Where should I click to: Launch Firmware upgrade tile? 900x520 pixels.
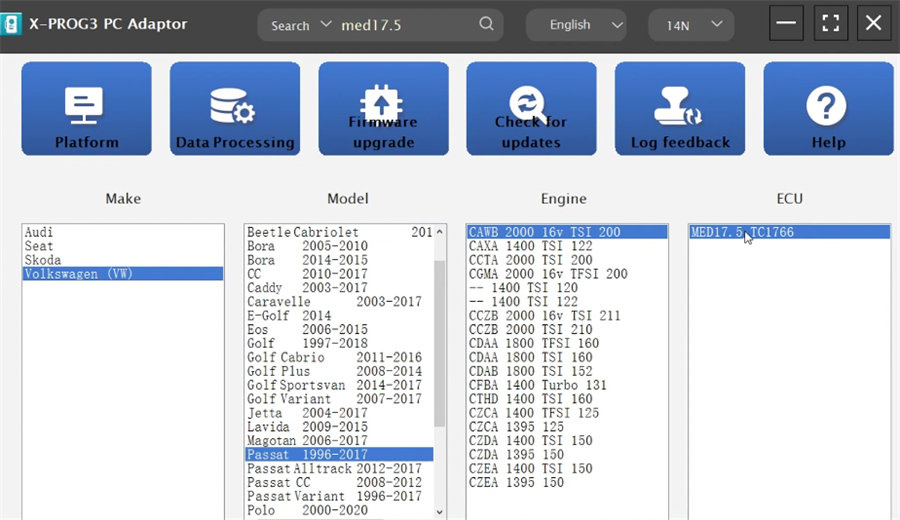pos(383,108)
